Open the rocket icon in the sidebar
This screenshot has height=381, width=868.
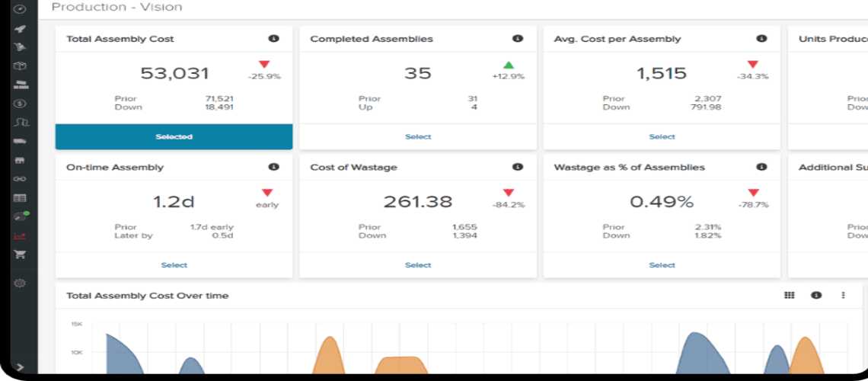click(x=21, y=29)
